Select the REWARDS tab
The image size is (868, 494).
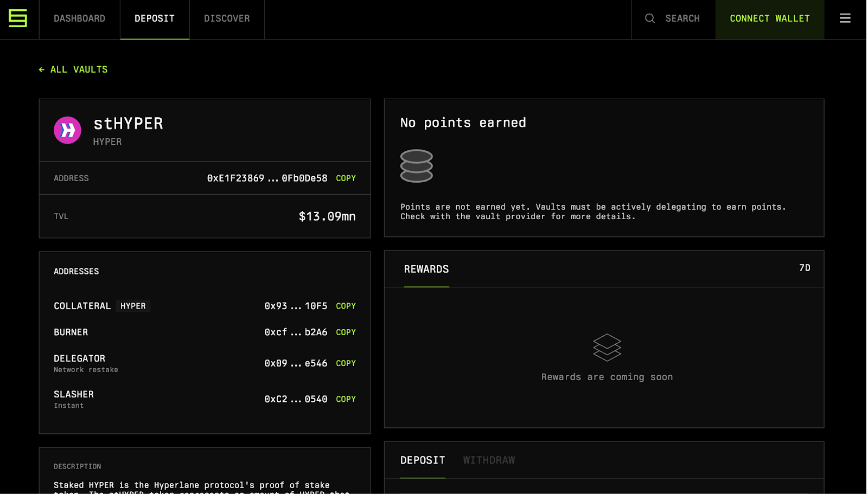point(426,269)
